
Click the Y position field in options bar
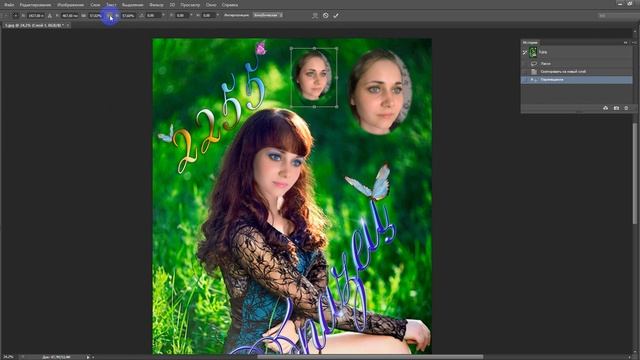click(69, 16)
